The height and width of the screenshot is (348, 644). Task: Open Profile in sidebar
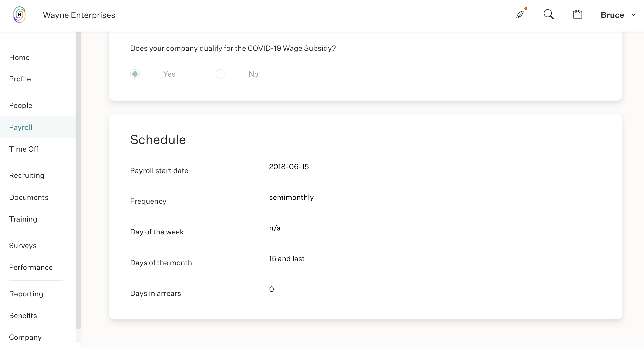click(x=20, y=79)
